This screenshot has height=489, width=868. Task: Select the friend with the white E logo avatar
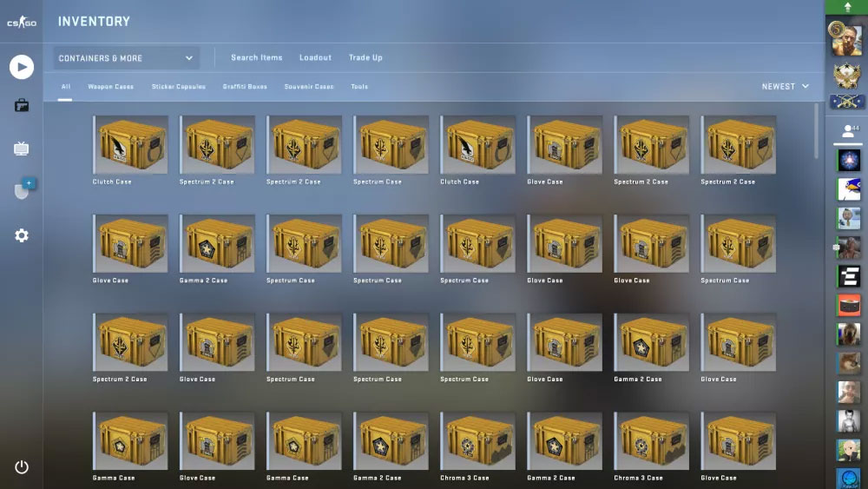pyautogui.click(x=849, y=276)
